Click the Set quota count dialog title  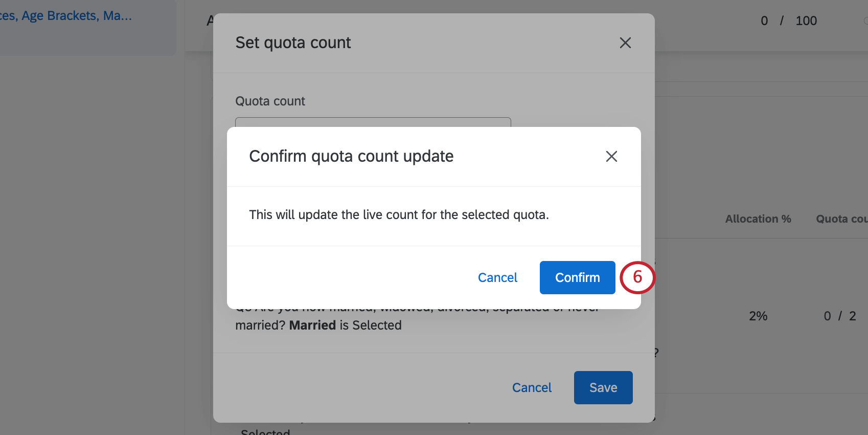(293, 42)
